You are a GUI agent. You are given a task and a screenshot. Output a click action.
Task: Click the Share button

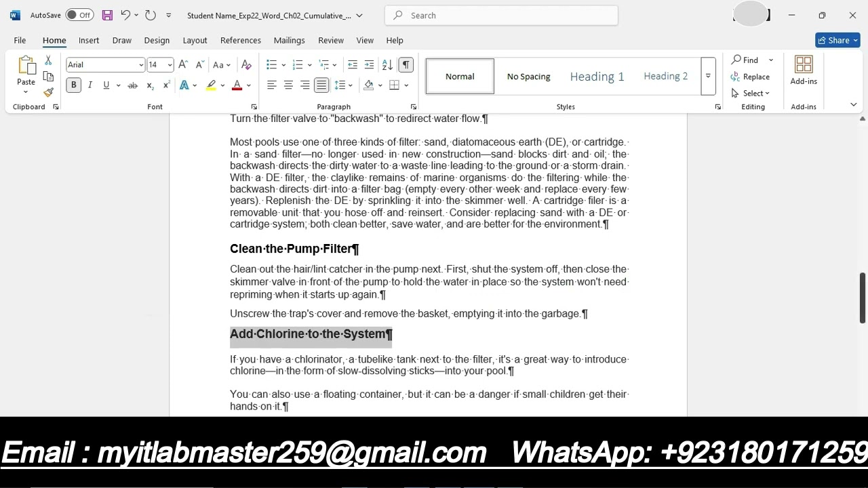point(838,40)
